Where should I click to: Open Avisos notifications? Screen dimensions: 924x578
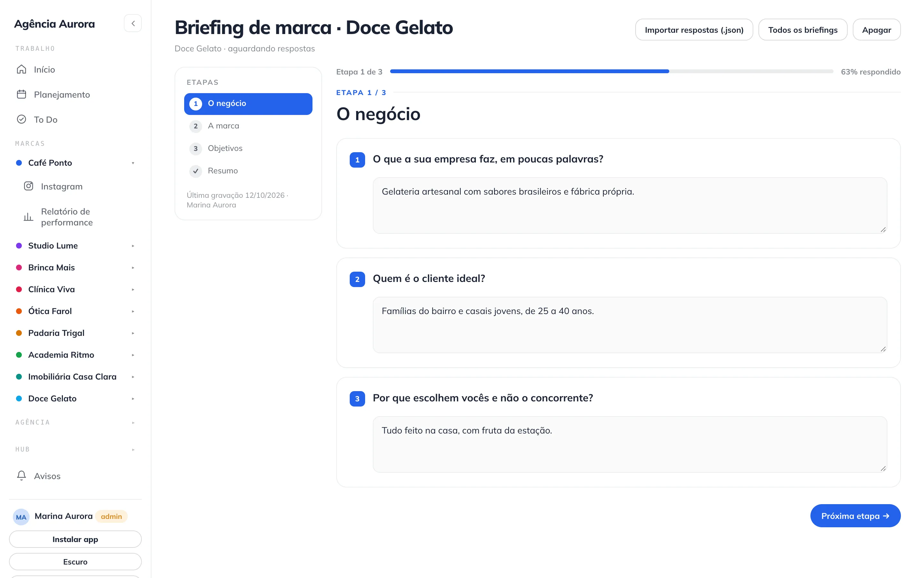tap(75, 476)
